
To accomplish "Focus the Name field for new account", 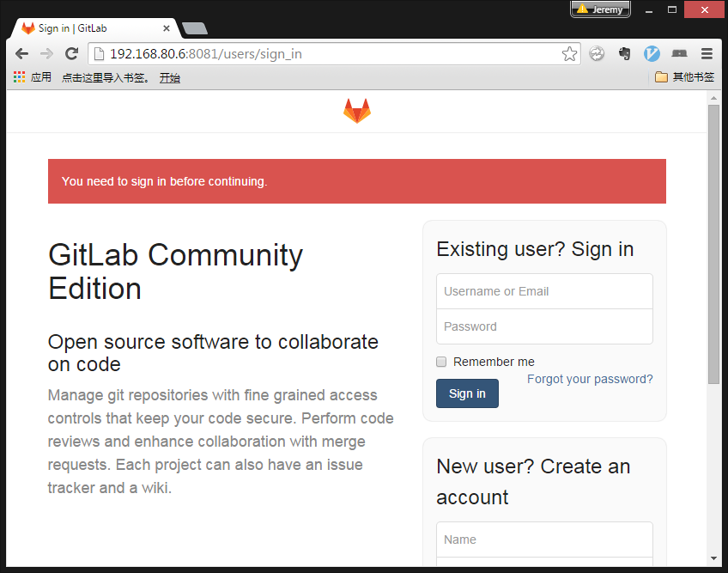I will [x=544, y=539].
